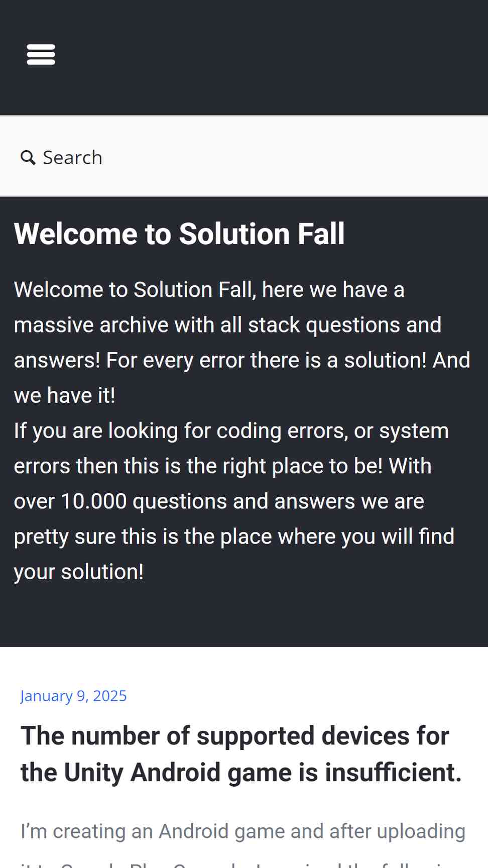Click the line "pretty sure this is the place where"
488x868 pixels.
pos(234,537)
